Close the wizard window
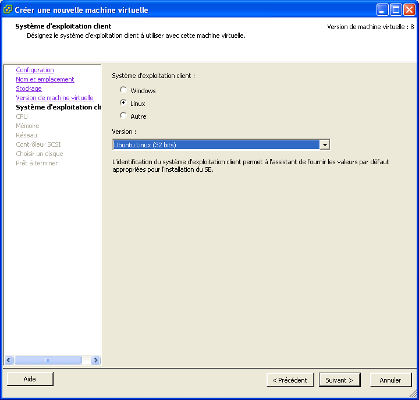This screenshot has width=419, height=400. (x=409, y=10)
